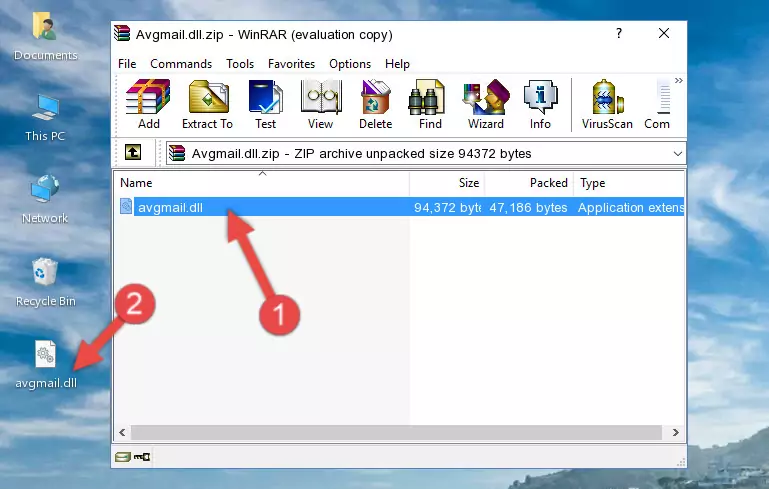Open the Options menu
Image resolution: width=769 pixels, height=489 pixels.
[x=350, y=64]
